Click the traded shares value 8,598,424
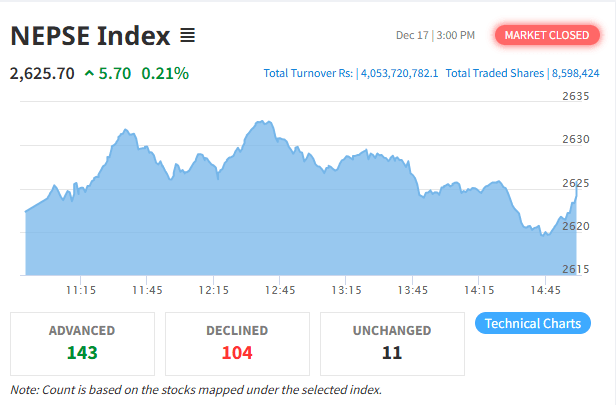This screenshot has height=405, width=616. [576, 73]
